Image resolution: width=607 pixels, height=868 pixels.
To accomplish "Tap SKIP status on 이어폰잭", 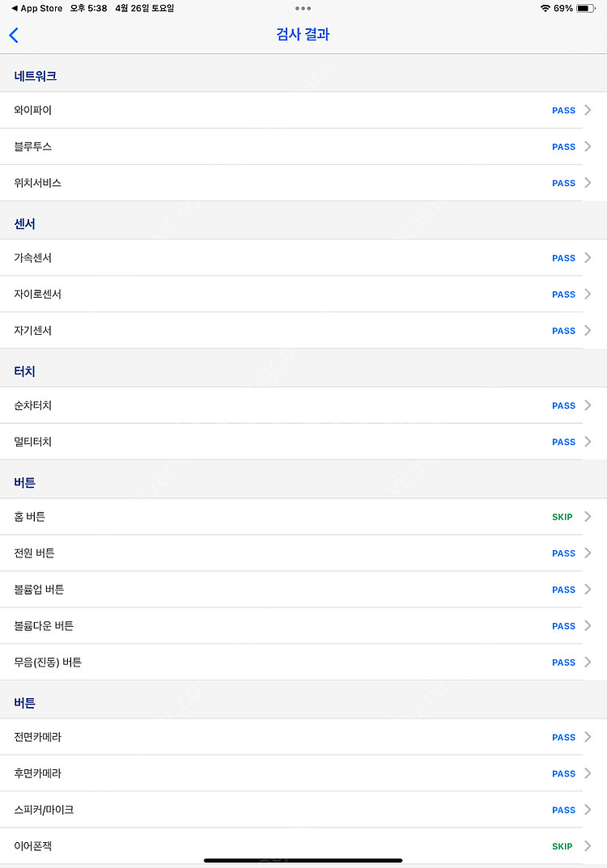I will pos(562,846).
